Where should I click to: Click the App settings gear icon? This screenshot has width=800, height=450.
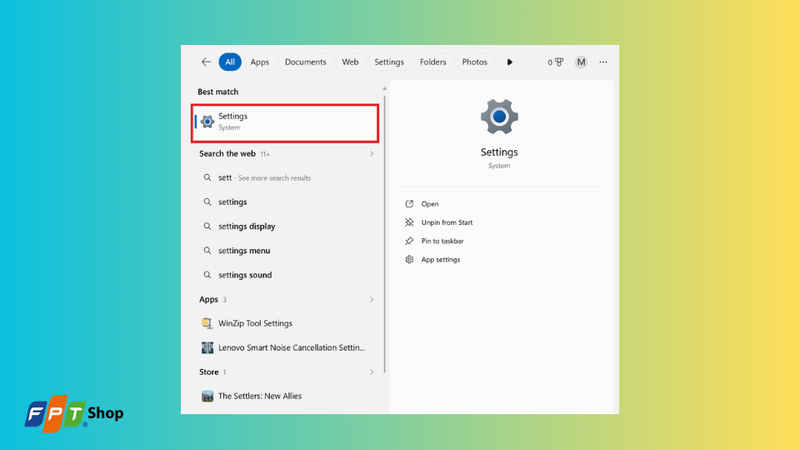(409, 260)
